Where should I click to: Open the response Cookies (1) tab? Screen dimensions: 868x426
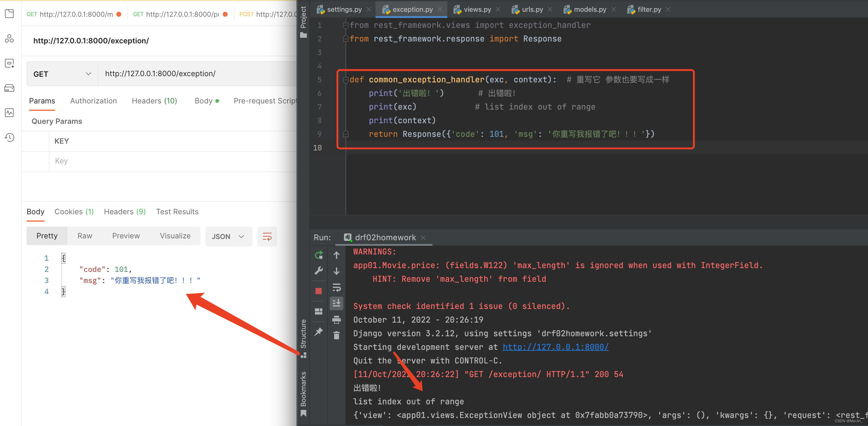(x=74, y=212)
